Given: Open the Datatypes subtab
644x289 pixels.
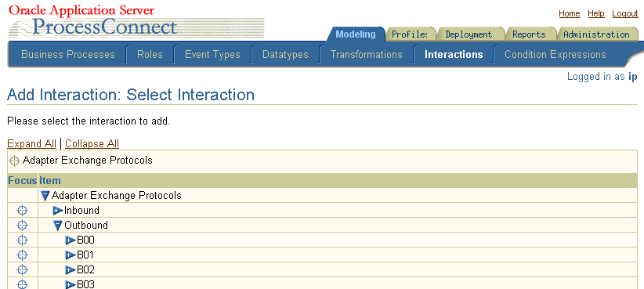Looking at the screenshot, I should click(285, 55).
